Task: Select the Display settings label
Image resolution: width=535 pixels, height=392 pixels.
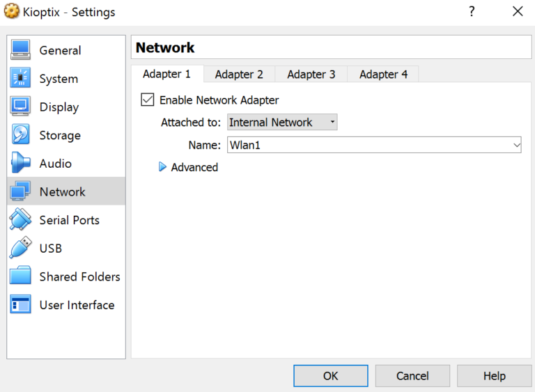Action: [59, 107]
